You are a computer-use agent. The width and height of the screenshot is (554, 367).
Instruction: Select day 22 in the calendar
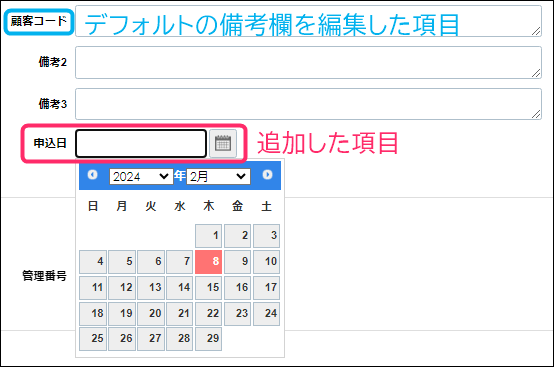pos(208,314)
